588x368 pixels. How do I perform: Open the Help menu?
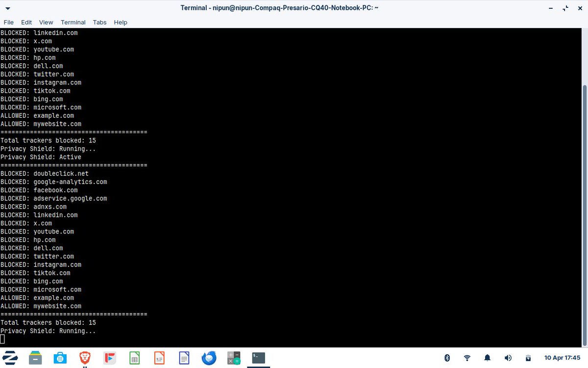click(121, 22)
